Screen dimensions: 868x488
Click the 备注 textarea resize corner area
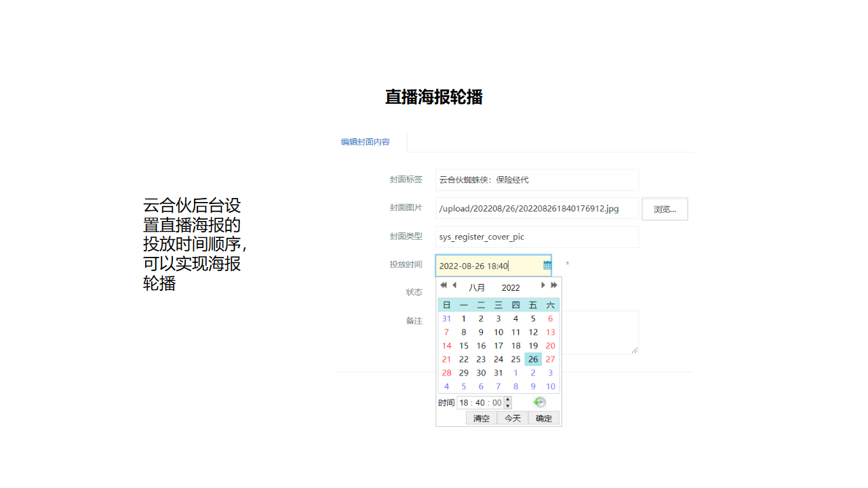[635, 350]
